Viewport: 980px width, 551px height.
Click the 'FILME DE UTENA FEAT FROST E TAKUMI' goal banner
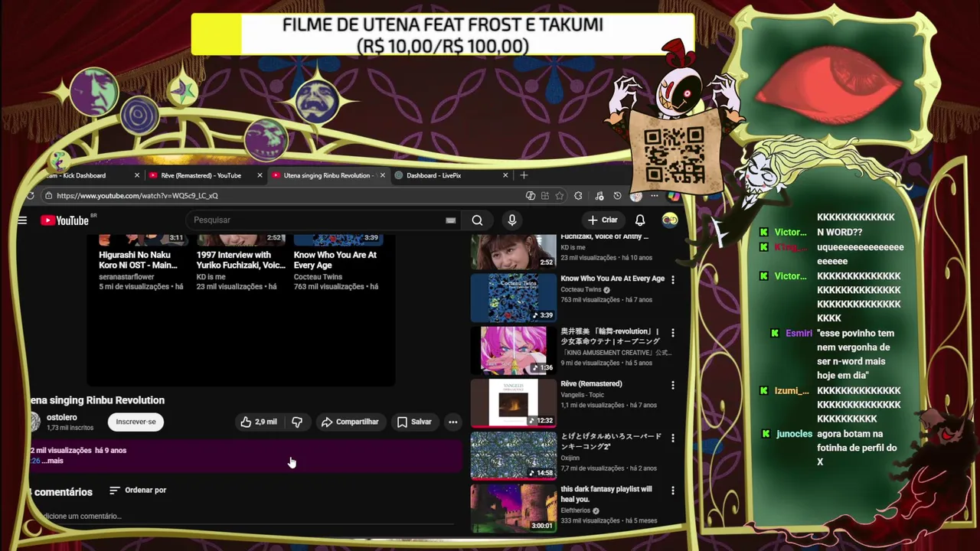(x=443, y=35)
